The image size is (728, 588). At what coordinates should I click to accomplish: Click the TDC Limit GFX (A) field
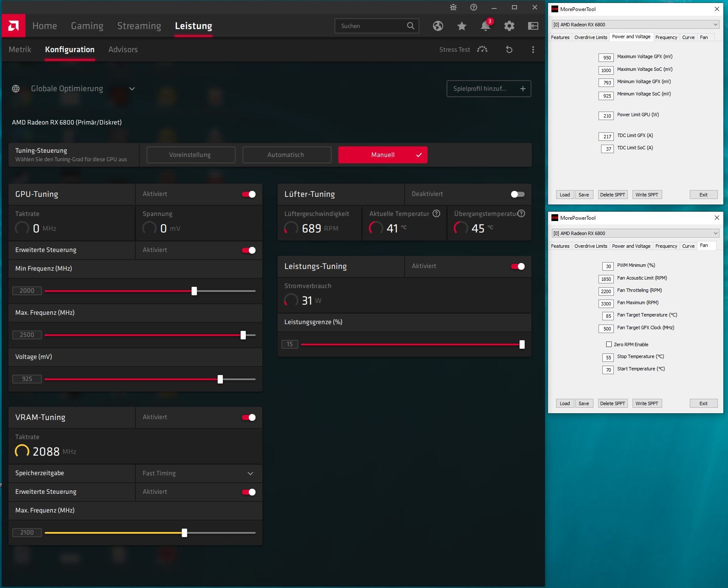click(606, 137)
